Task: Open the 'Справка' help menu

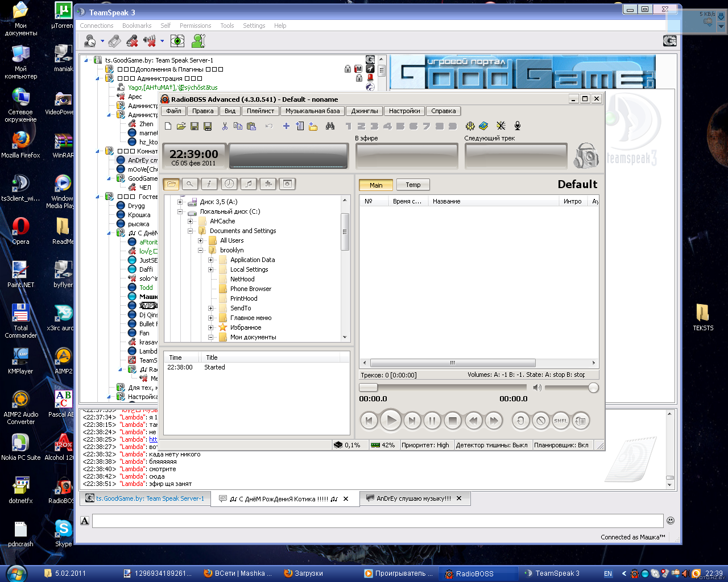Action: click(444, 111)
